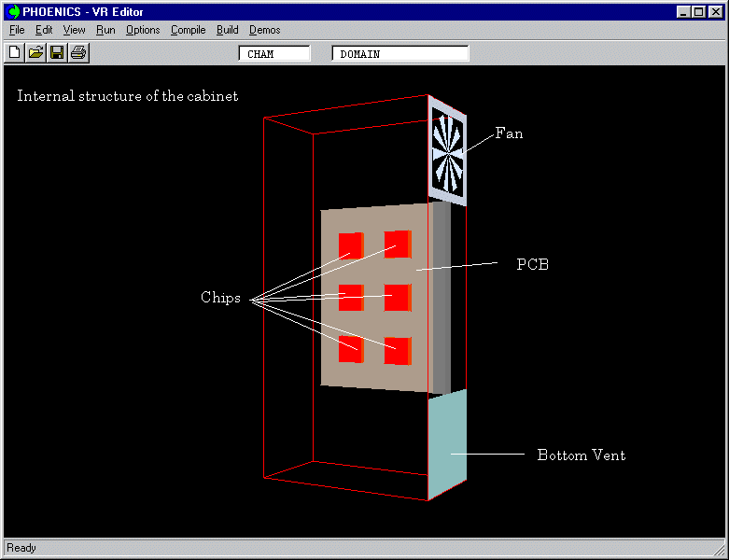Click the green PHOENICS title bar icon
Viewport: 729px width, 560px height.
pos(13,12)
